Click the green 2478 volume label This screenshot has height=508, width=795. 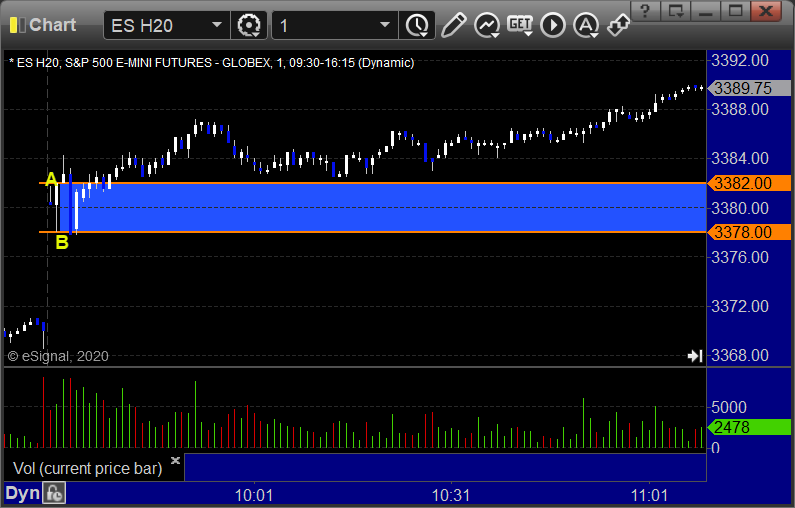tap(749, 427)
